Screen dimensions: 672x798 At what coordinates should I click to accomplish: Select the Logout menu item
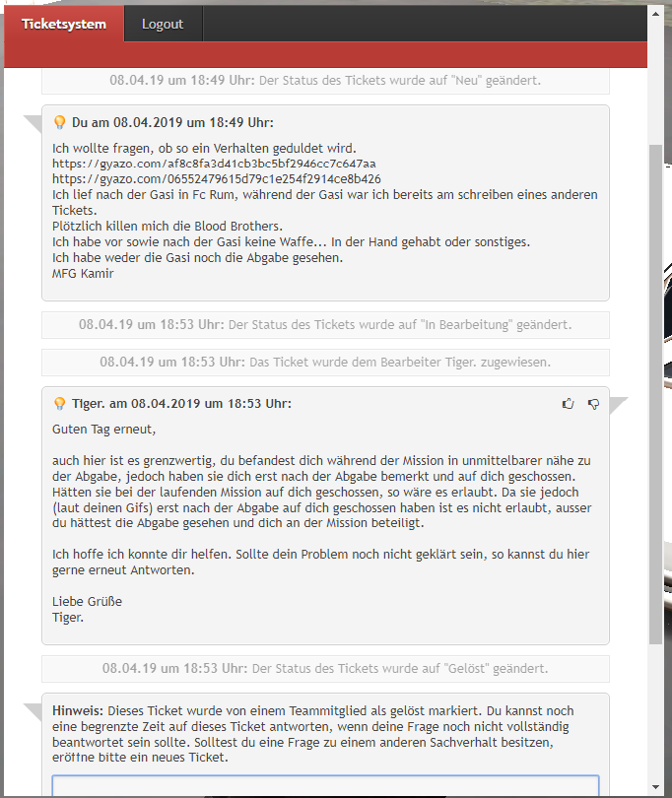point(163,24)
